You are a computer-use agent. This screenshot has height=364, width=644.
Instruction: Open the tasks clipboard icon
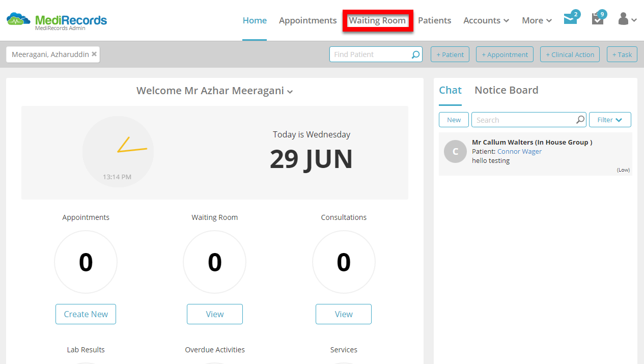[x=598, y=19]
